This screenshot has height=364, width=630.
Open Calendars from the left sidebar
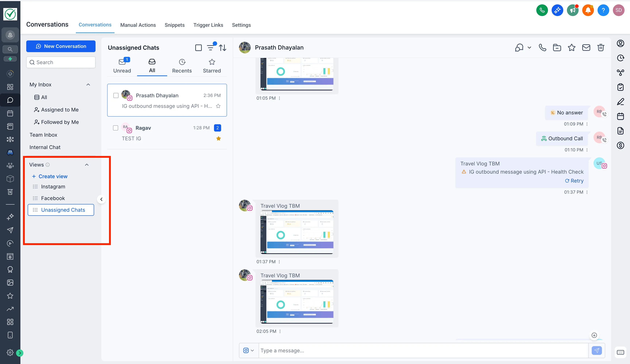[x=10, y=113]
